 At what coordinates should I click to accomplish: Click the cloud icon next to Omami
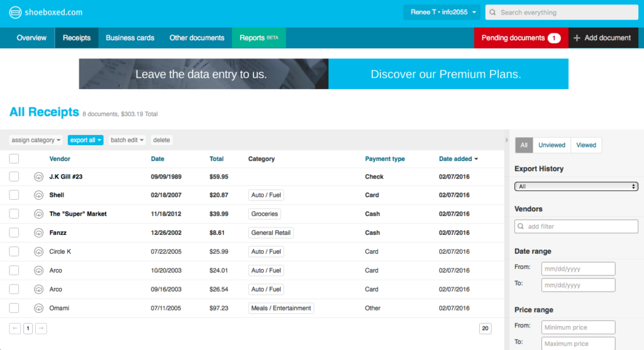38,308
